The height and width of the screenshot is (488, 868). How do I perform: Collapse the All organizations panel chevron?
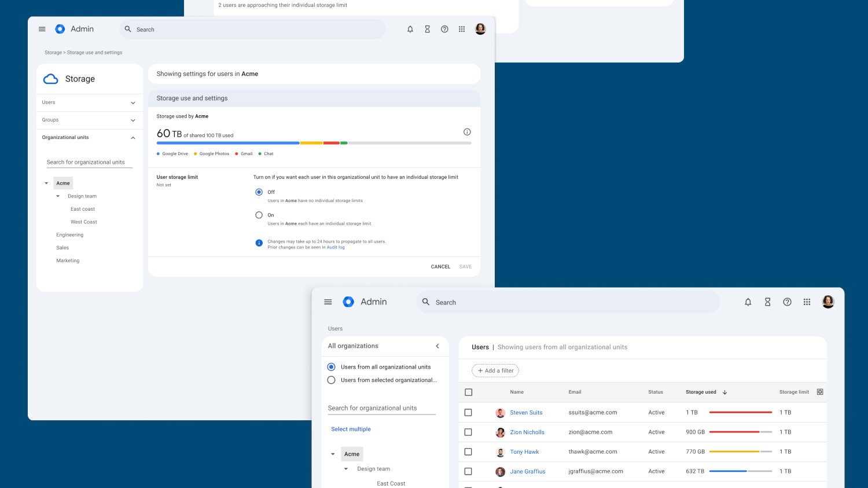(x=437, y=346)
